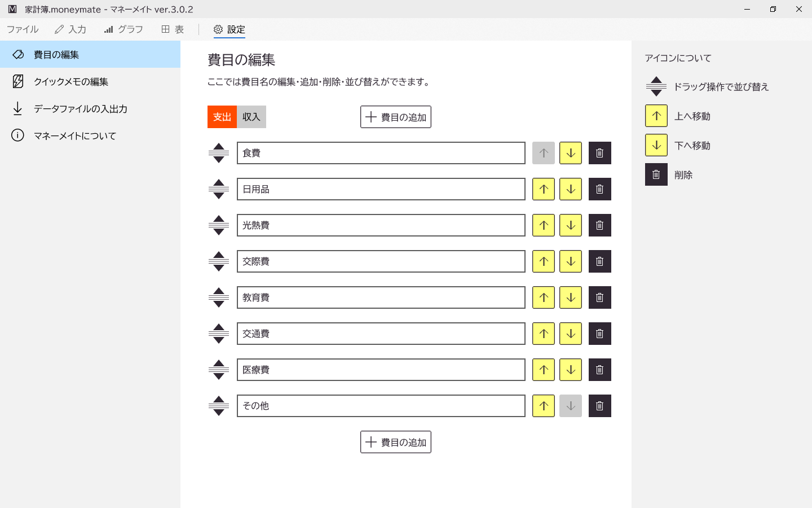Click drag handle icon for 食費 row

[x=219, y=153]
